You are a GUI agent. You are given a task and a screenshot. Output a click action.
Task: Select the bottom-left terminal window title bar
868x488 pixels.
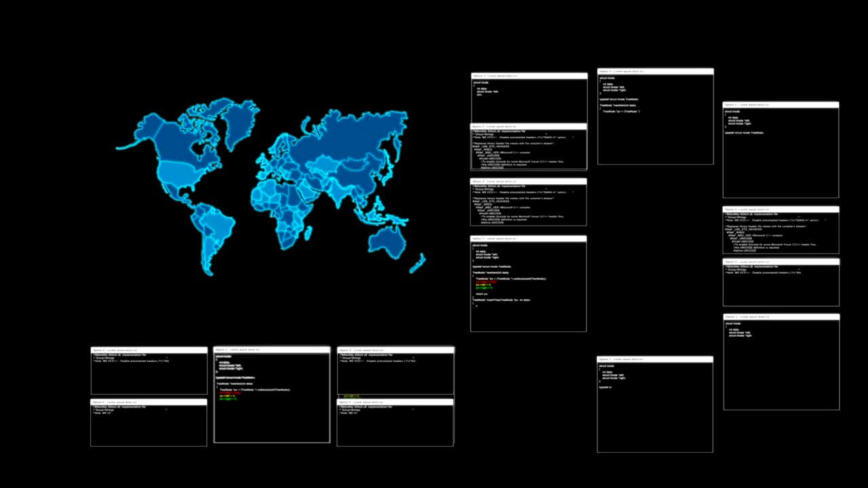[148, 350]
